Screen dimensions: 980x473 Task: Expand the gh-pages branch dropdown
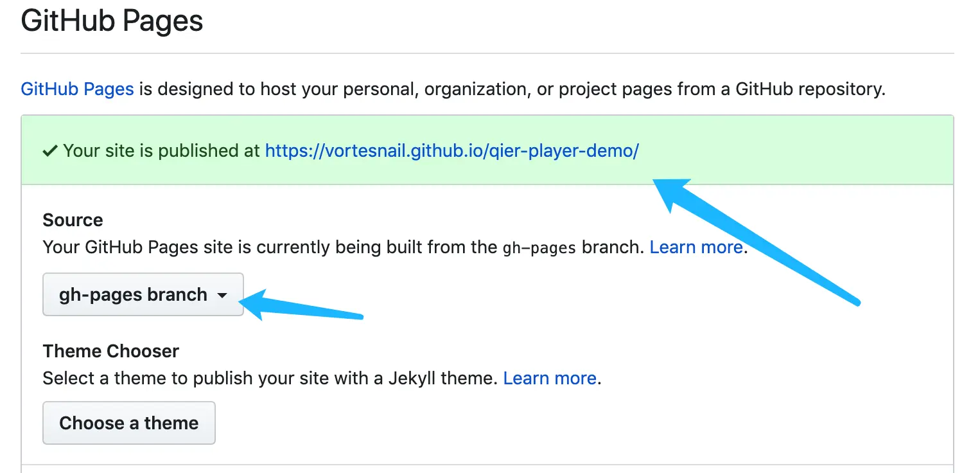(x=143, y=295)
